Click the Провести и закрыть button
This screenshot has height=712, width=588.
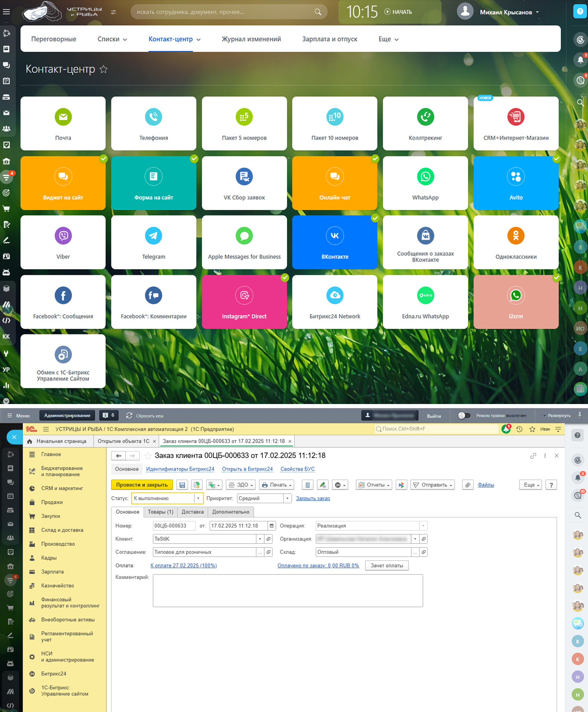click(x=142, y=485)
